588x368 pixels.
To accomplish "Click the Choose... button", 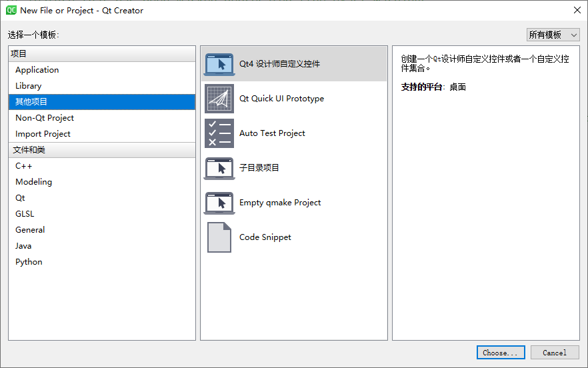I will (501, 353).
